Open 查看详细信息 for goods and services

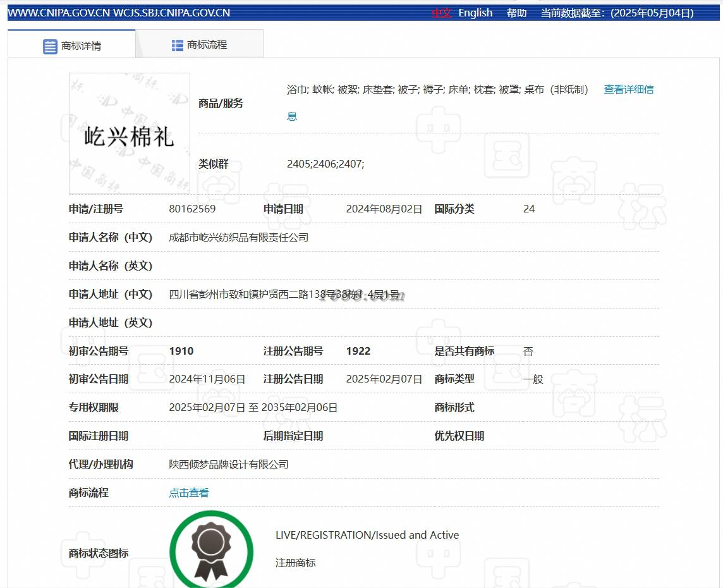click(x=628, y=90)
